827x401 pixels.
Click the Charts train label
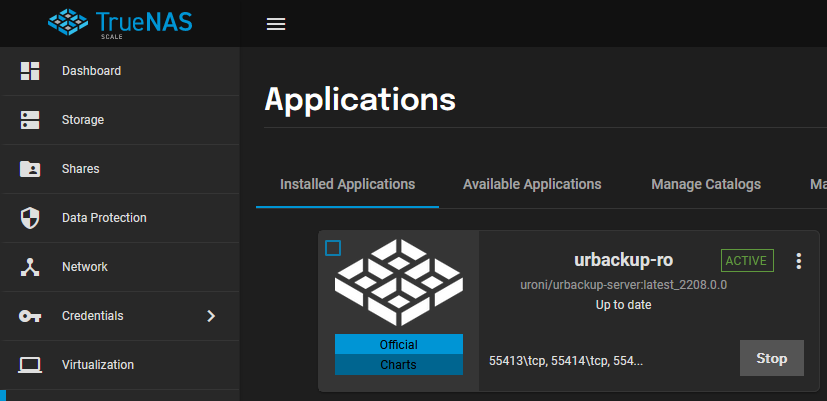point(399,365)
